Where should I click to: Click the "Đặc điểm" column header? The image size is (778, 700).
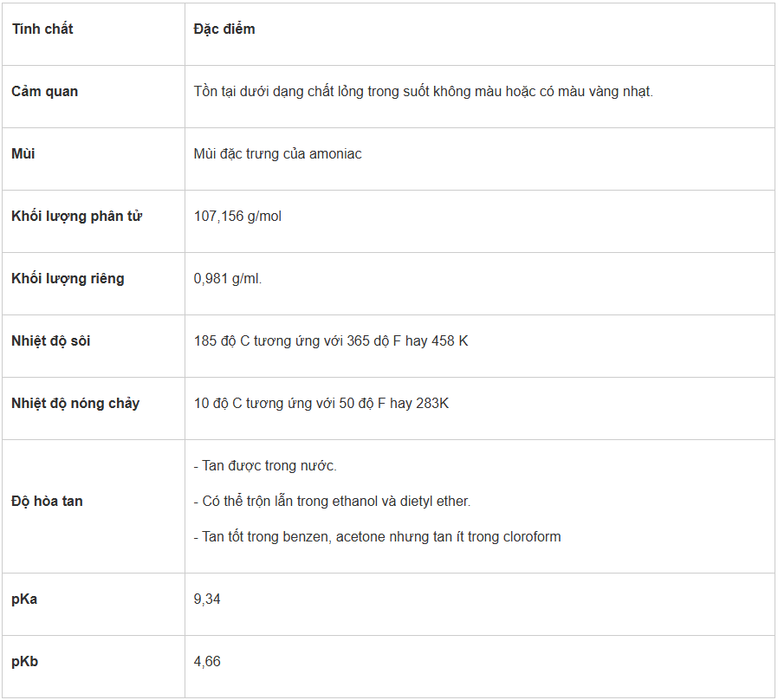coord(224,29)
